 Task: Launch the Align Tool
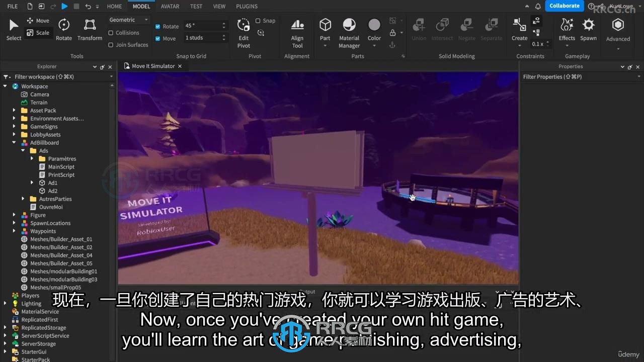(297, 33)
